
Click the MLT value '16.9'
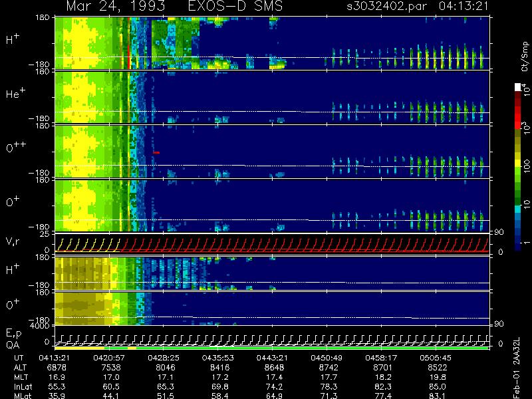point(57,377)
